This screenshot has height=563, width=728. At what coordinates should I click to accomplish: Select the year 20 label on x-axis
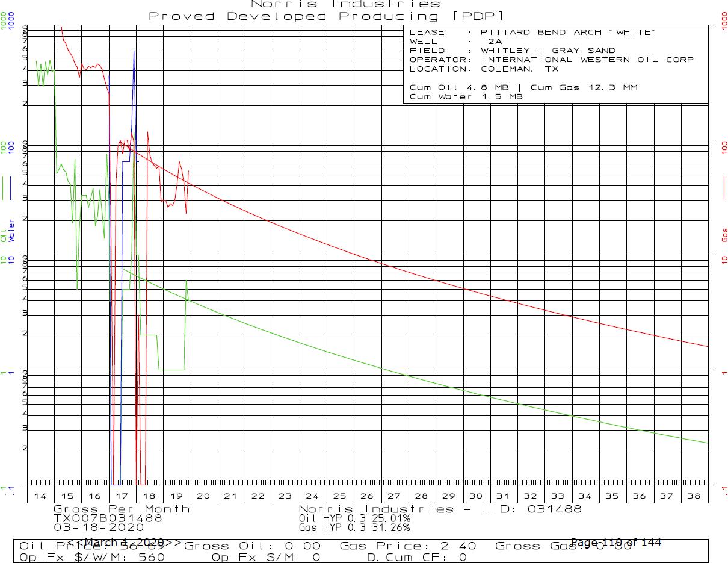point(203,496)
